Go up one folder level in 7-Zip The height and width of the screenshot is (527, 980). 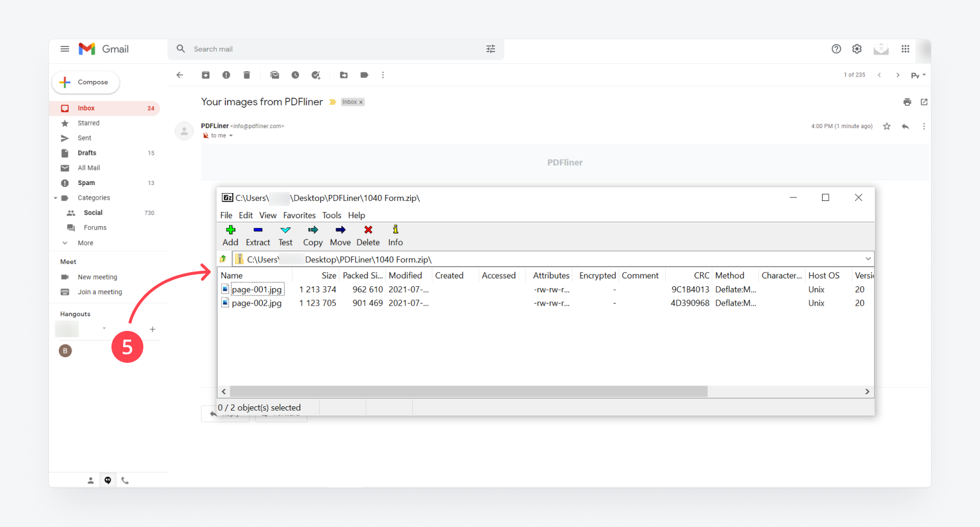(224, 259)
